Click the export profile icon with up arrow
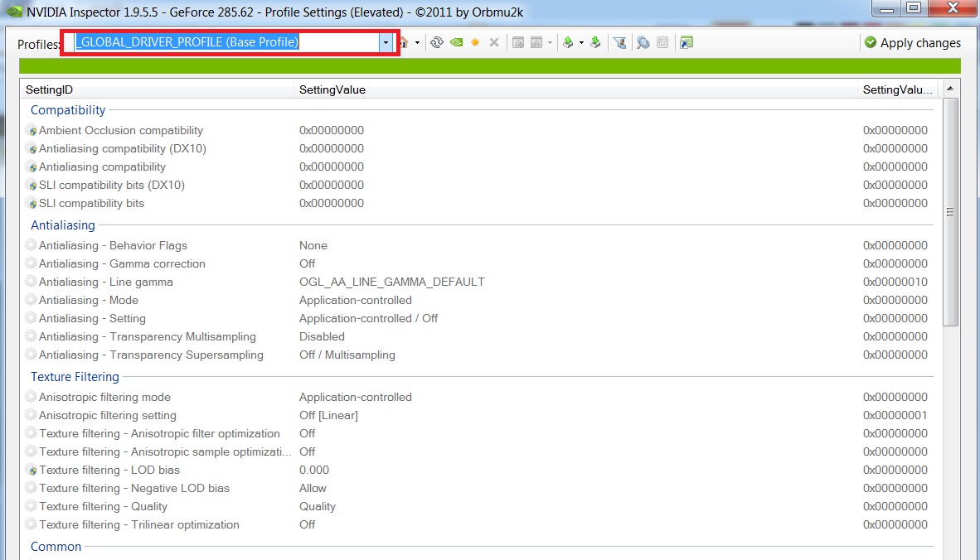980x560 pixels. coord(568,42)
